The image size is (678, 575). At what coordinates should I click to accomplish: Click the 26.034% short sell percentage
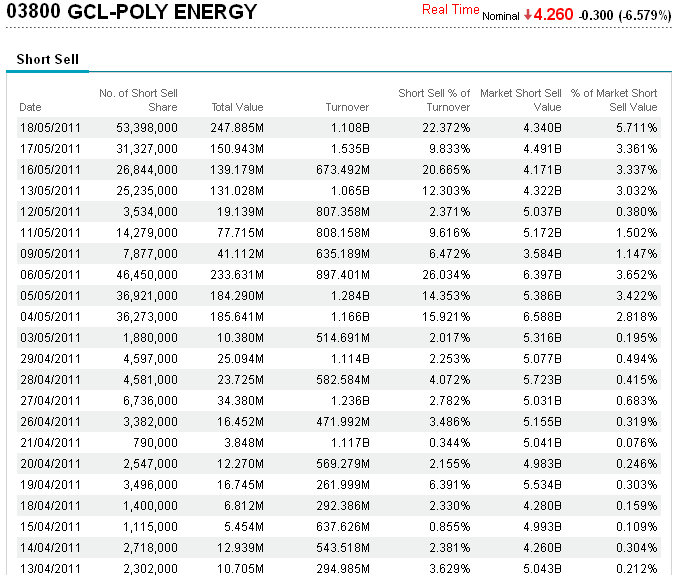pyautogui.click(x=446, y=275)
